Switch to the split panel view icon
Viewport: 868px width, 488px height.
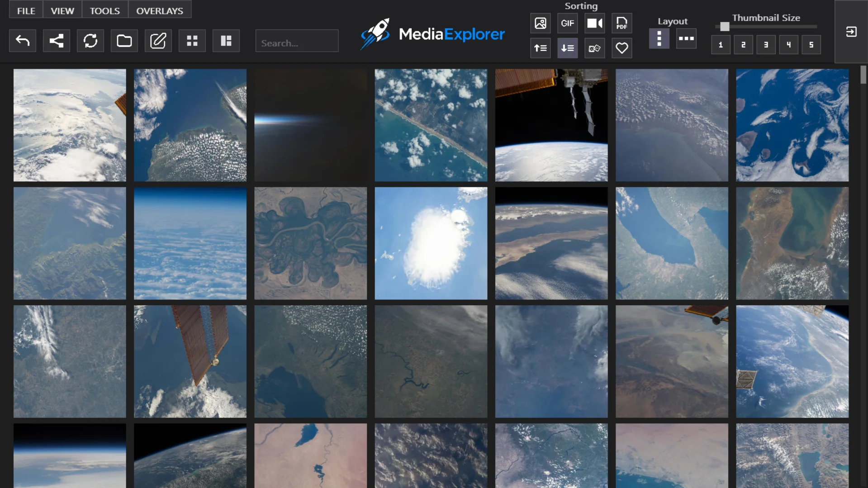click(x=226, y=41)
